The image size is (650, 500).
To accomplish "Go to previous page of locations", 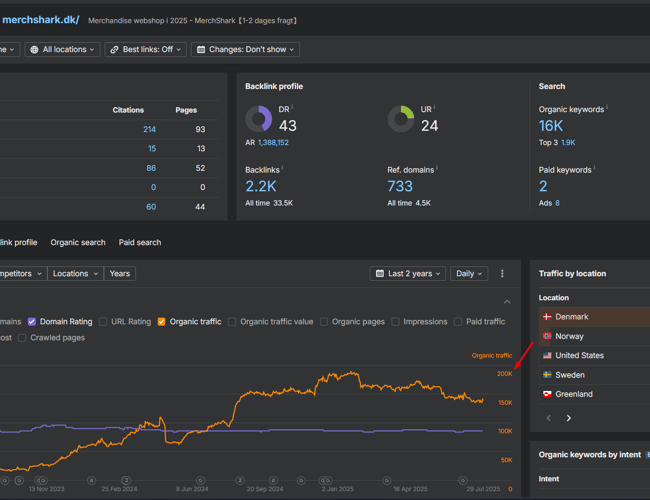I will [548, 418].
